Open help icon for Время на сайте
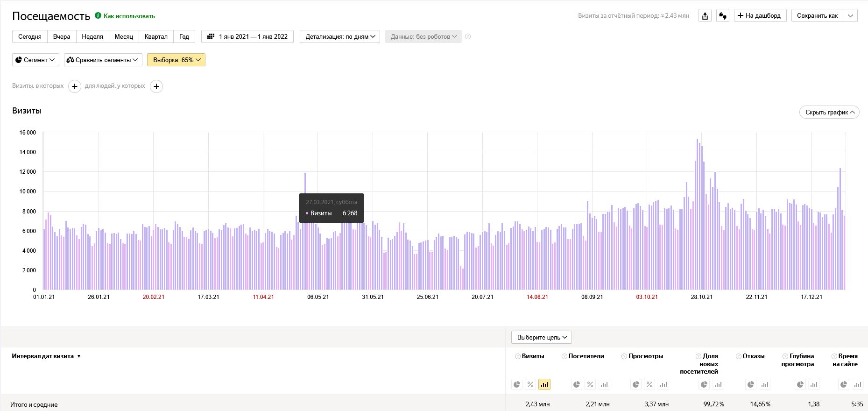 [834, 356]
